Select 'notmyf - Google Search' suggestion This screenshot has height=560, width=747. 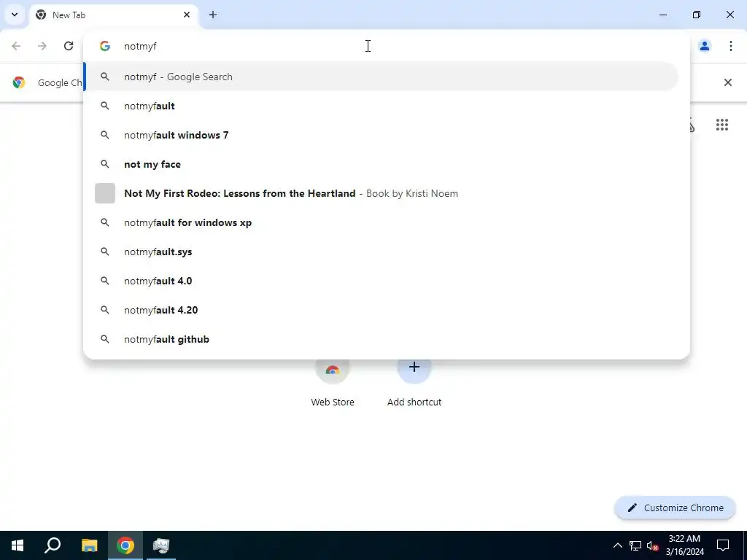tap(381, 77)
